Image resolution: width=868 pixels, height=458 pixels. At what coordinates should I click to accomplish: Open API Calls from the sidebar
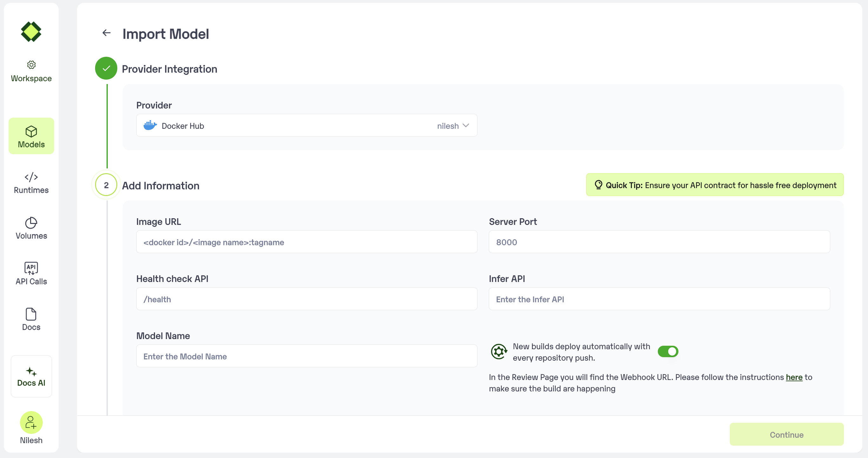pyautogui.click(x=31, y=274)
